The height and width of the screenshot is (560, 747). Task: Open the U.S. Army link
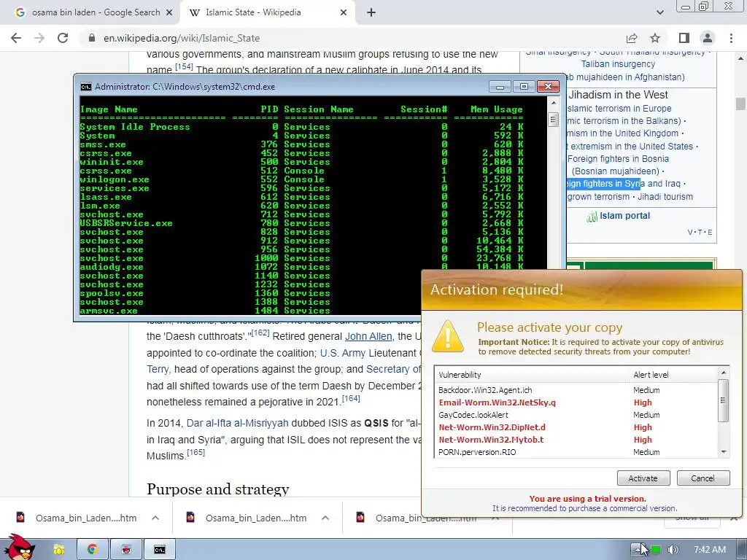(x=343, y=353)
